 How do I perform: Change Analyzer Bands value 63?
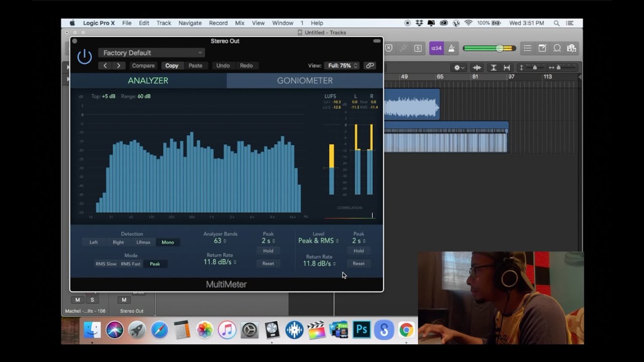[x=220, y=241]
